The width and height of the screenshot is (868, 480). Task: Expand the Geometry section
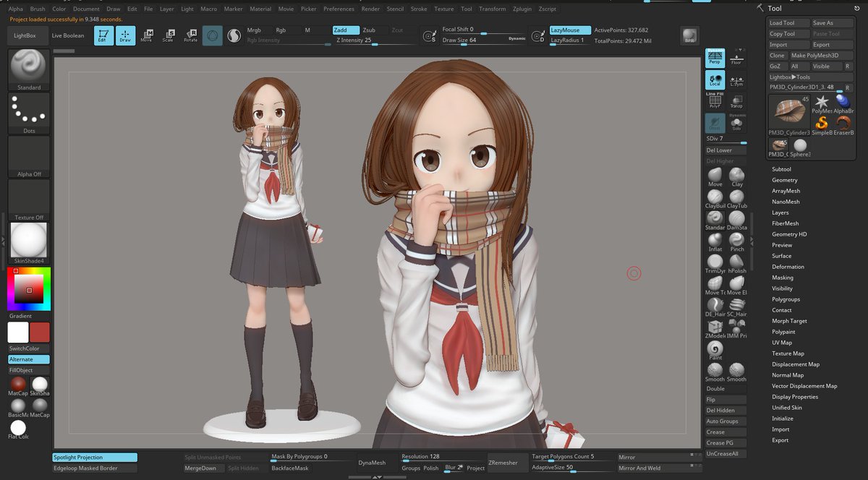click(x=785, y=180)
